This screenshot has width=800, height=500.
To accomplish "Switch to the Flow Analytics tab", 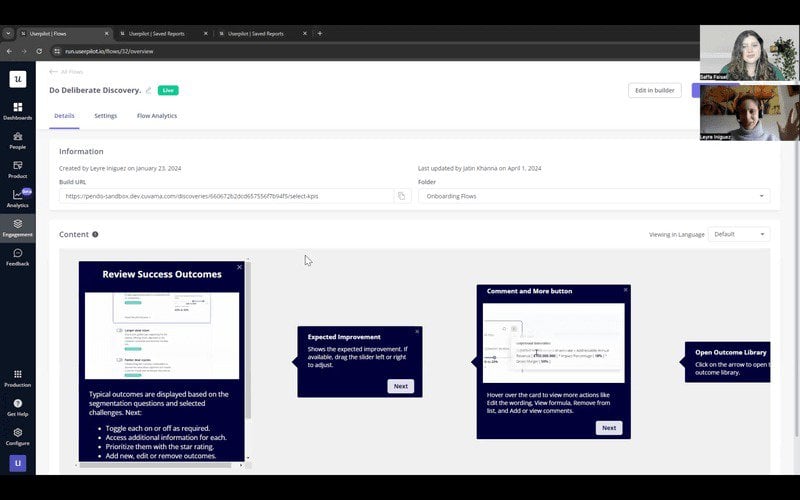I will click(156, 116).
